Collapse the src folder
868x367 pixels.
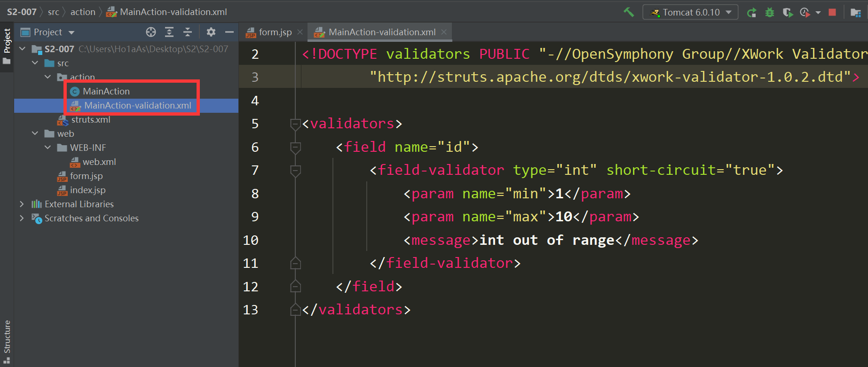35,63
